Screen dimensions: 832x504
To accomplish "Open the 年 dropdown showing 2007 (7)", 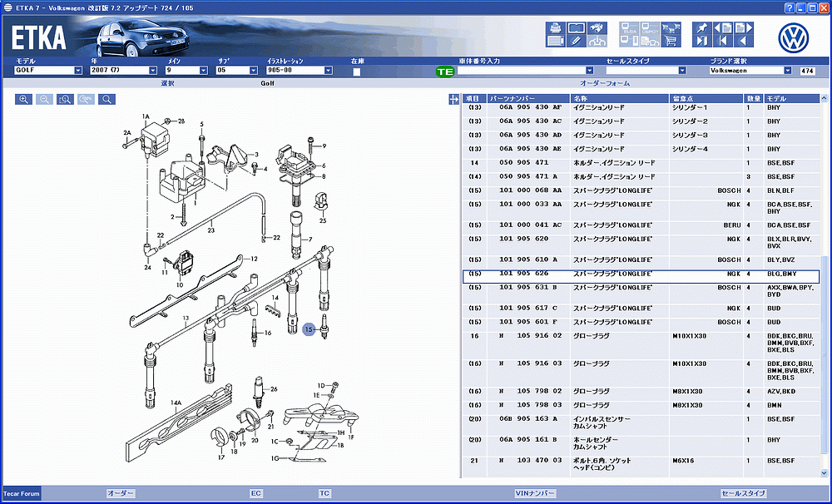I will point(153,70).
